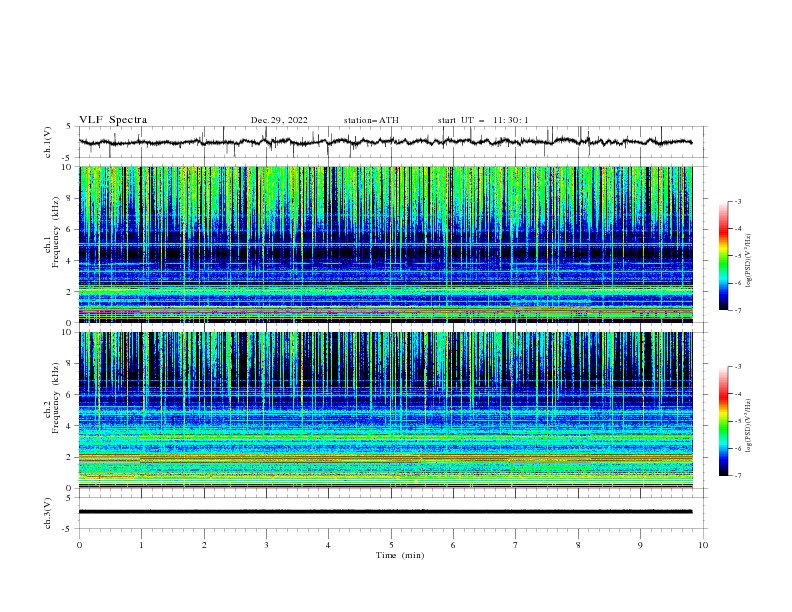Screen dimensions: 792x612
Task: Click time axis tick label "3"
Action: click(x=266, y=545)
